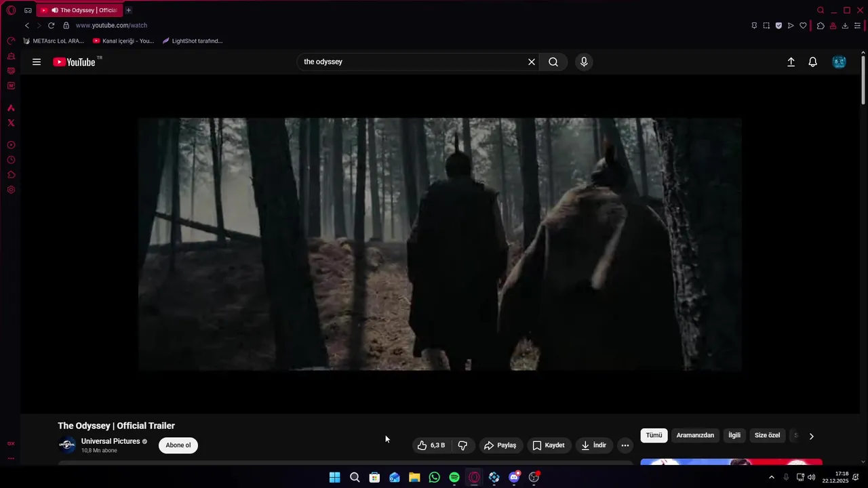
Task: Dislike the video with thumbs down
Action: point(462,445)
